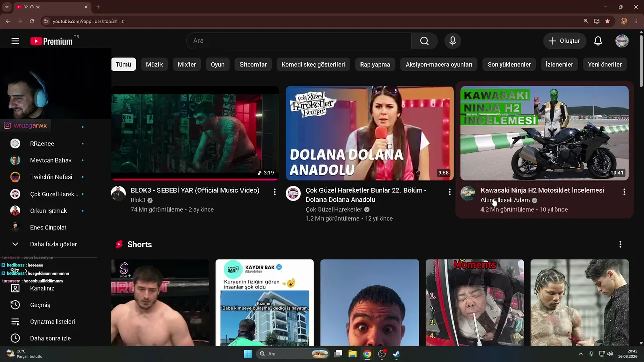Click the magnifier search button beside Ara
The image size is (644, 362).
coord(424,41)
